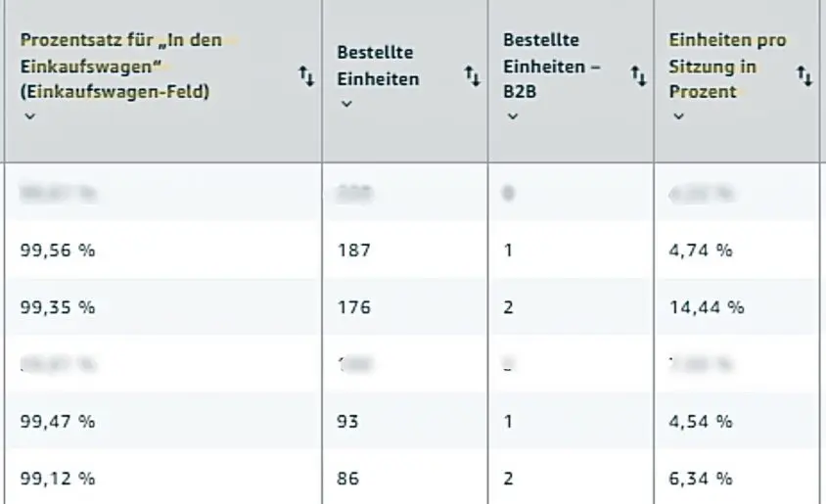The height and width of the screenshot is (504, 826).
Task: Click Prozentsatz für In den Einkaufswagen header
Action: point(121,66)
